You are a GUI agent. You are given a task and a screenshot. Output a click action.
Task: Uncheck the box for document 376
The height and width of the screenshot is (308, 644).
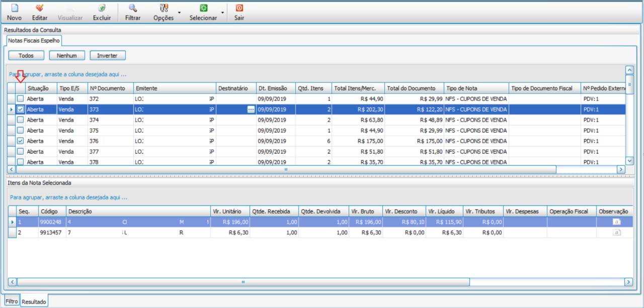point(21,141)
